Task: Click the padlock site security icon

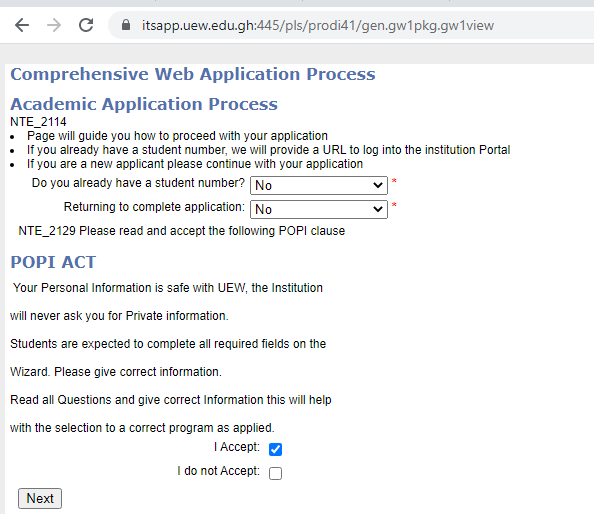Action: coord(126,25)
